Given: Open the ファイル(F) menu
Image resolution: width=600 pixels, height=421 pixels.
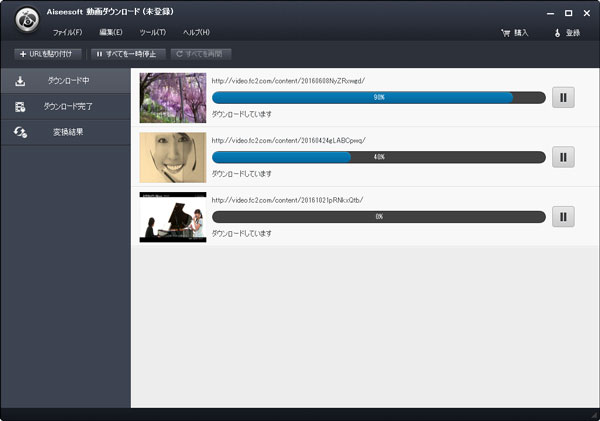Looking at the screenshot, I should pyautogui.click(x=67, y=33).
